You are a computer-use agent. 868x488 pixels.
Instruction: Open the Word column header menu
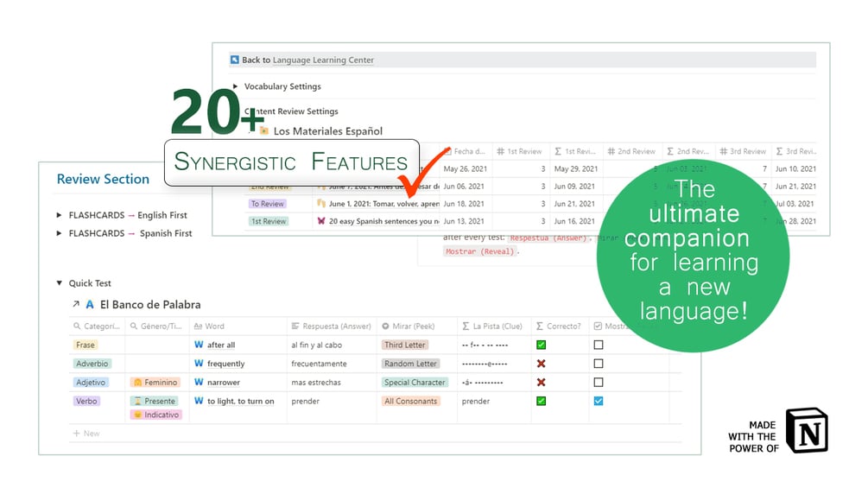pos(238,326)
